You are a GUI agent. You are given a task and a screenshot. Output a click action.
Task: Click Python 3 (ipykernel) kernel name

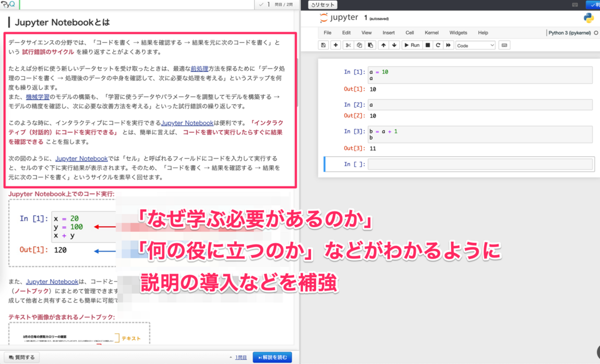click(x=569, y=32)
